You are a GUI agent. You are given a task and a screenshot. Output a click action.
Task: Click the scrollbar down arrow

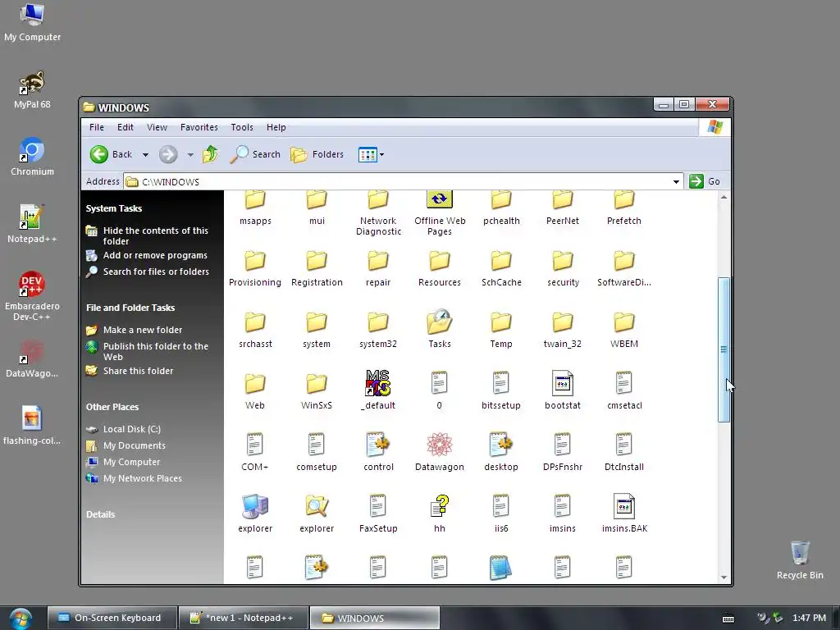[x=724, y=577]
